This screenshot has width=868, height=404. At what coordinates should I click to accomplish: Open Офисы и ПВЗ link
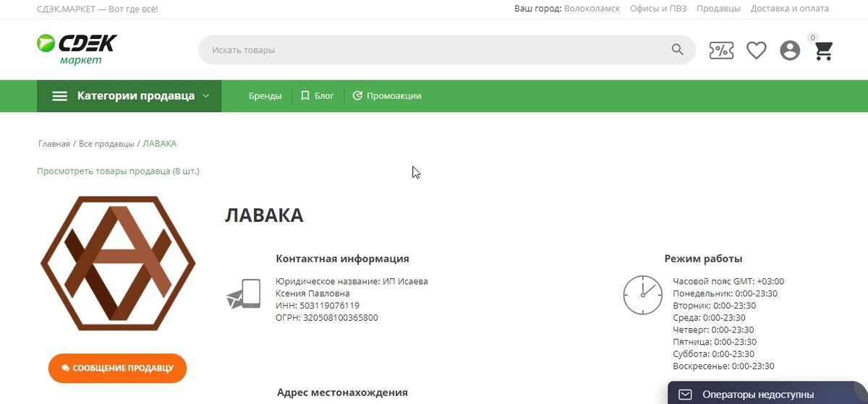658,9
